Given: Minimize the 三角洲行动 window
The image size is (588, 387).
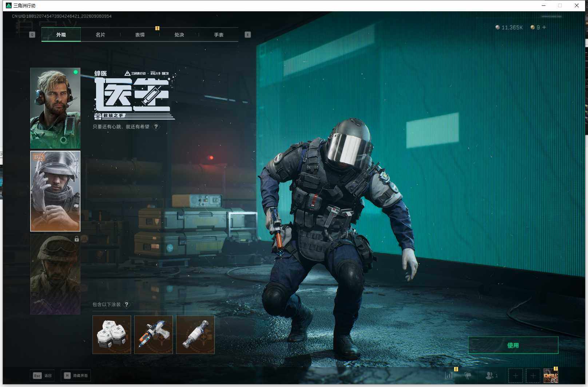Looking at the screenshot, I should point(544,5).
